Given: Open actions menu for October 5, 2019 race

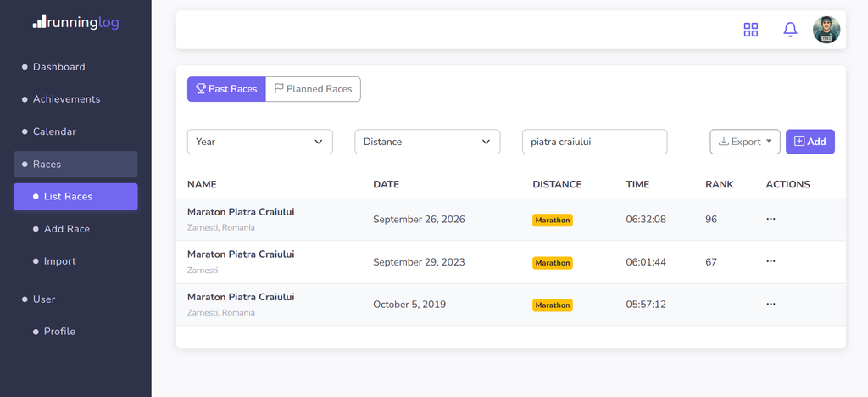Looking at the screenshot, I should click(771, 304).
